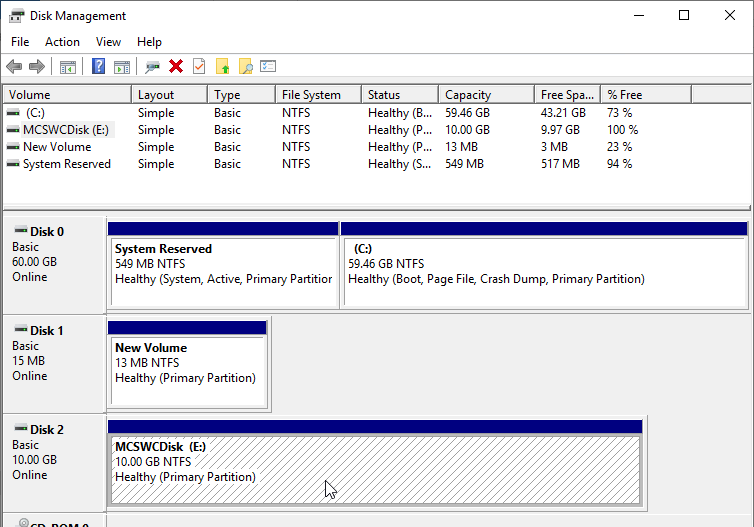Select the MCSWCDisk (E:) row in volume list
Screen dimensions: 754x527
tap(66, 130)
